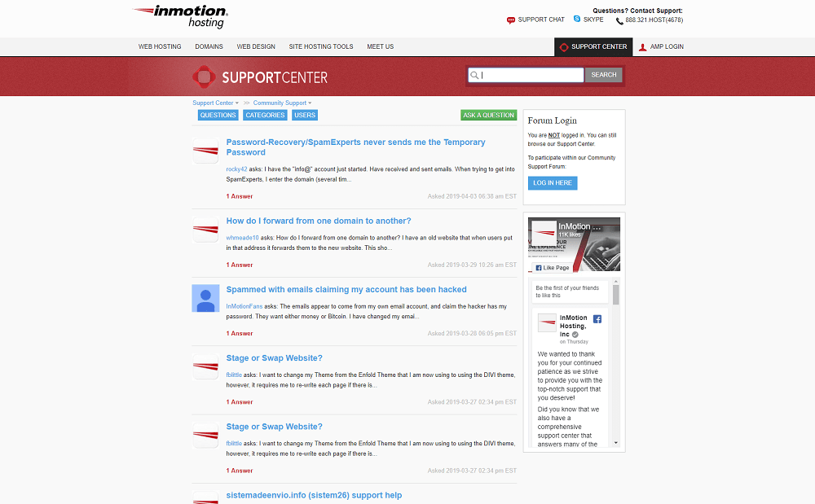Click the phone handset icon
The width and height of the screenshot is (815, 504).
pyautogui.click(x=619, y=20)
